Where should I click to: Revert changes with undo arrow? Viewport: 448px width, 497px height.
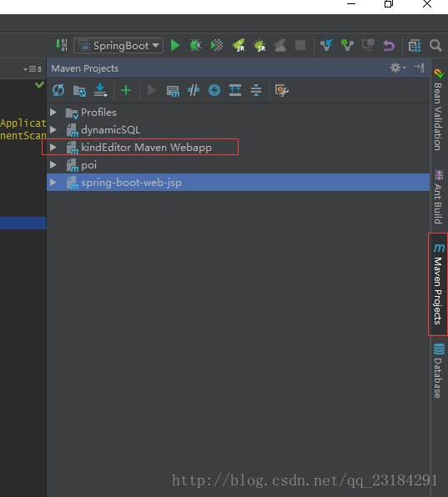click(x=389, y=45)
